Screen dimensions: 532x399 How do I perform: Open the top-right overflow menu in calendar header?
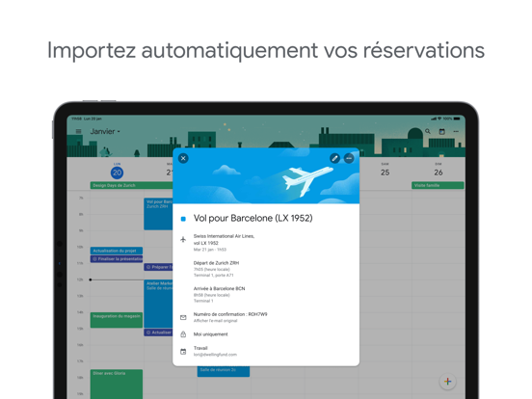(456, 131)
